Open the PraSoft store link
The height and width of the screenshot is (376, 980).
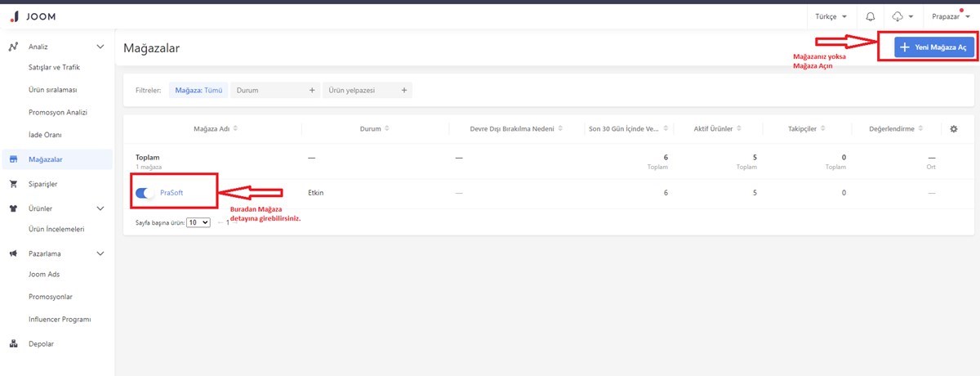coord(171,193)
